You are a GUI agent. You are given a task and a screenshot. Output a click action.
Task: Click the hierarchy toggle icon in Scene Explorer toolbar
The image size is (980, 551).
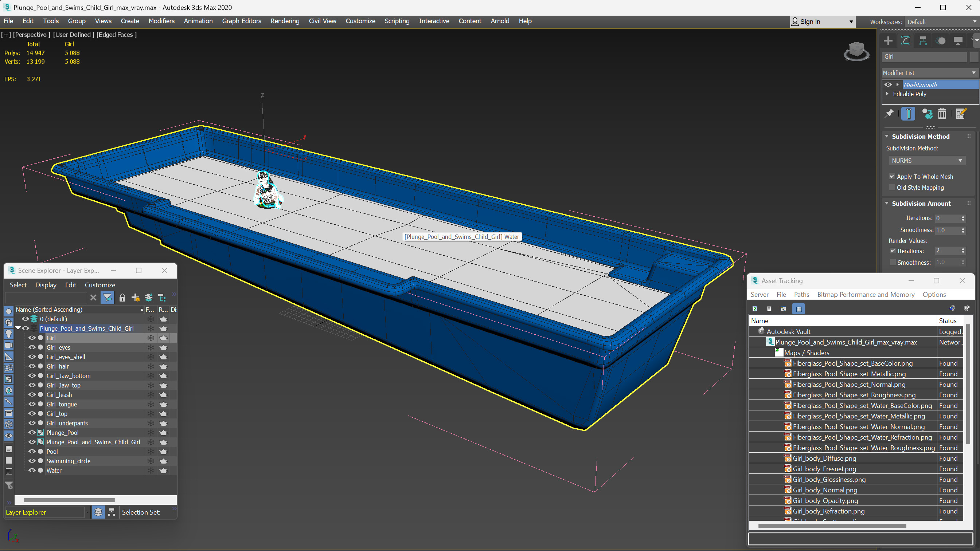[x=162, y=298]
